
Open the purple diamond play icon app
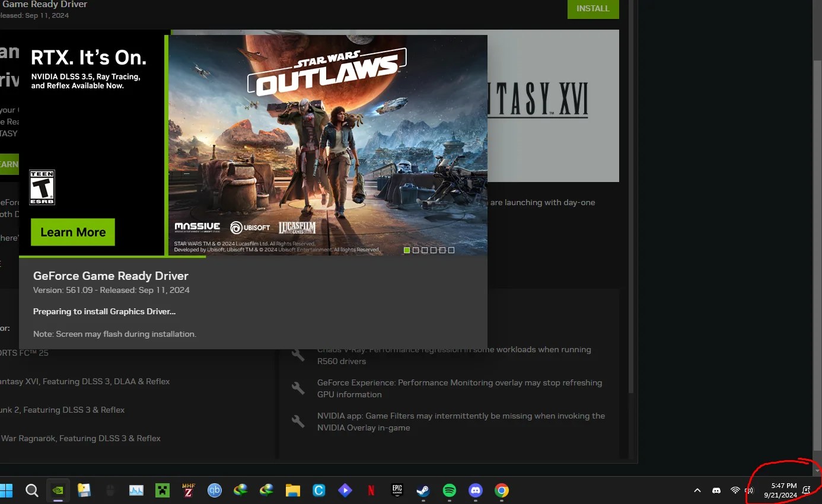[x=345, y=490]
